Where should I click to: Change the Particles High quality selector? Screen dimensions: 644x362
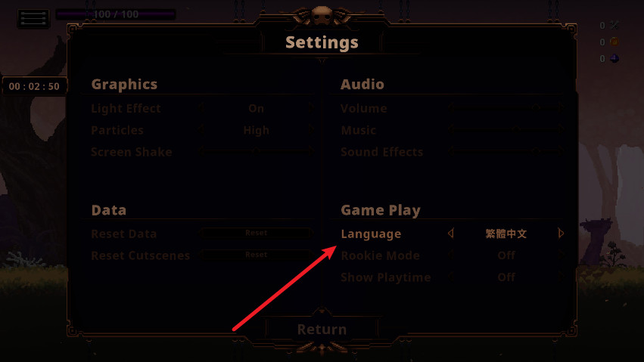(257, 131)
